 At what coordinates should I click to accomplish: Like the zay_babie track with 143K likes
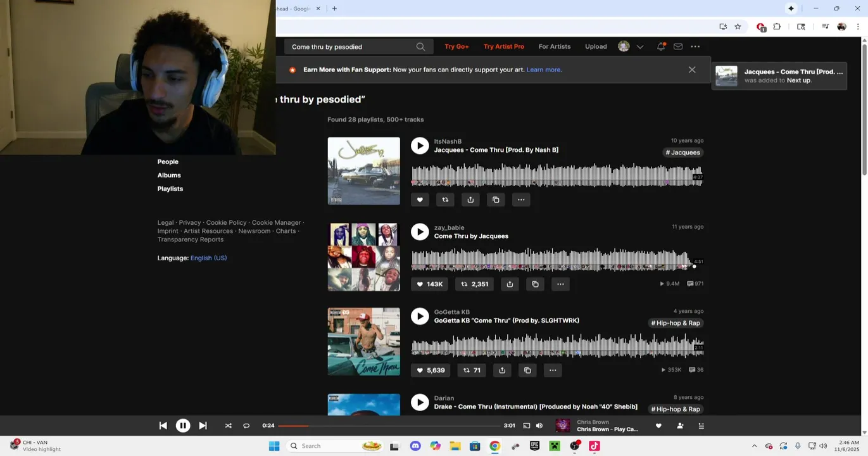click(431, 284)
